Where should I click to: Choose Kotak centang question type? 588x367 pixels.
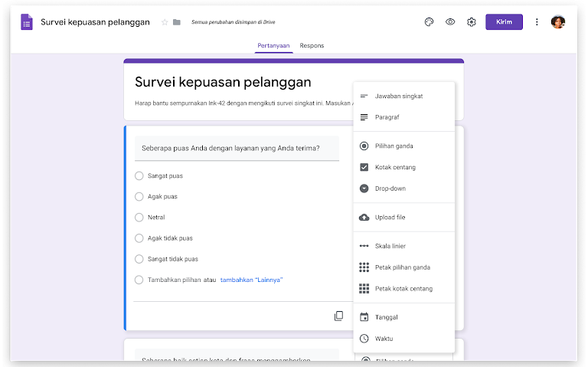[404, 167]
